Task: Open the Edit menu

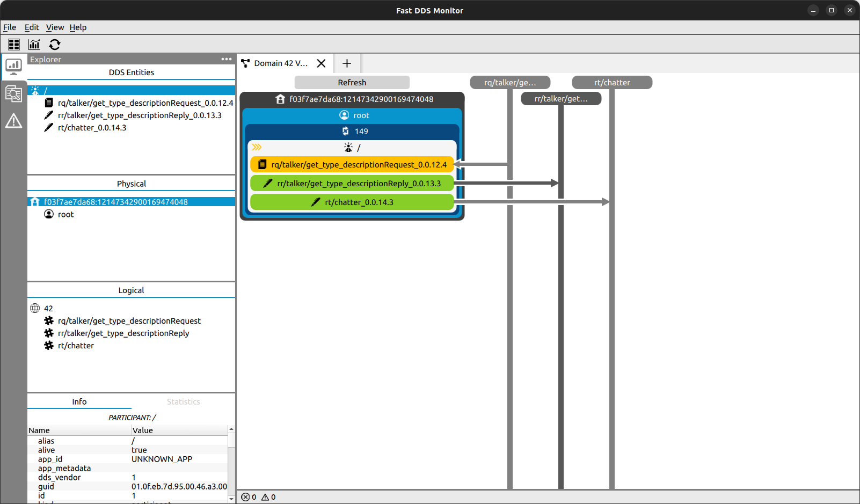Action: pyautogui.click(x=32, y=27)
